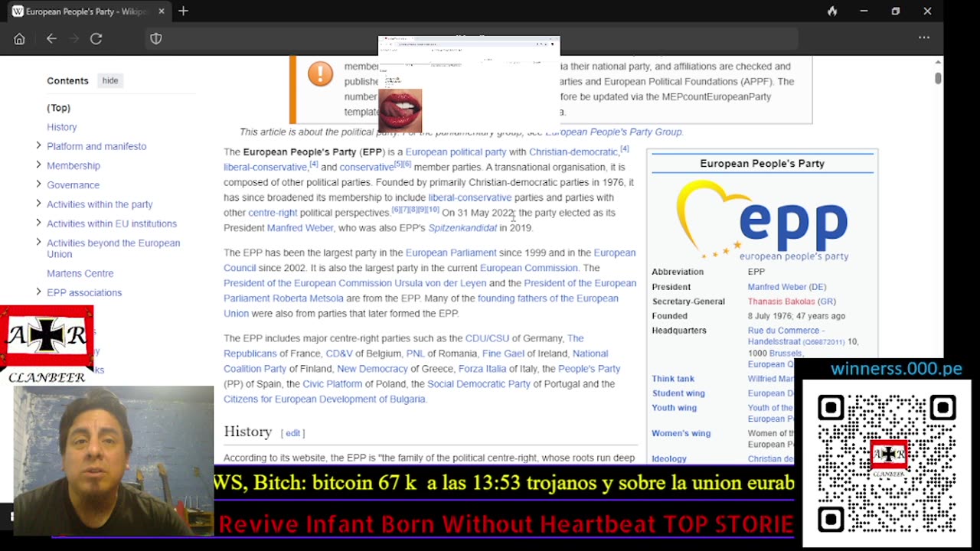
Task: Expand EPP associations chevron
Action: pyautogui.click(x=38, y=292)
